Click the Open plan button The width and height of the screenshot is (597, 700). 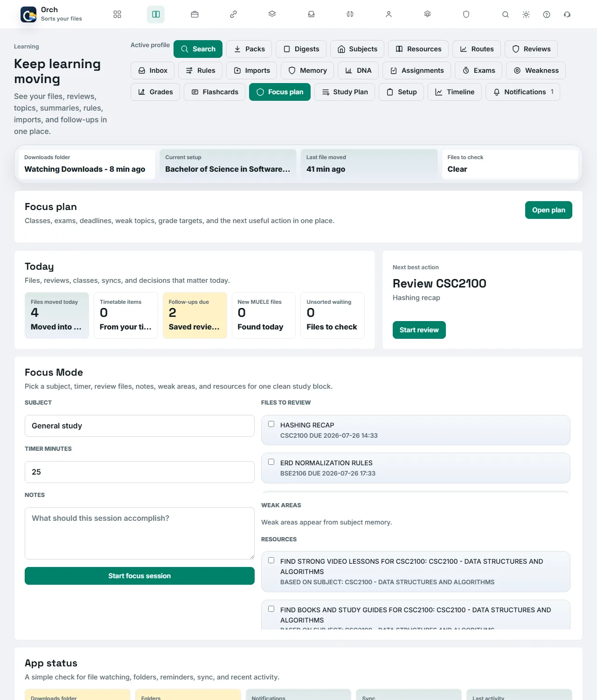[x=548, y=210]
